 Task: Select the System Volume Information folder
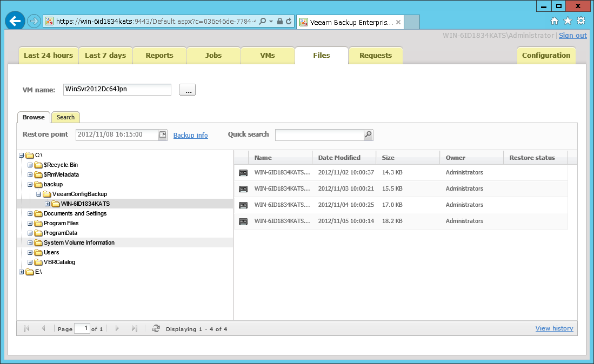tap(79, 243)
